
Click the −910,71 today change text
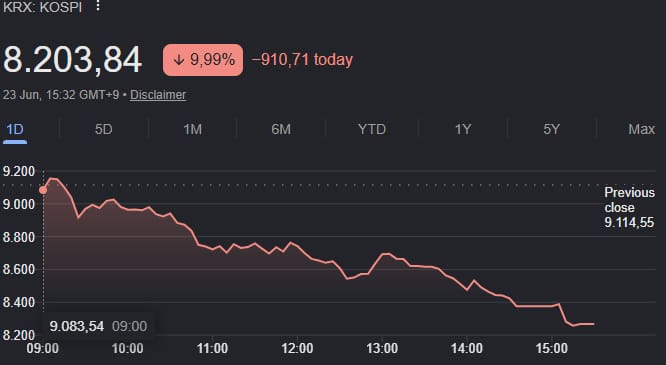(302, 60)
